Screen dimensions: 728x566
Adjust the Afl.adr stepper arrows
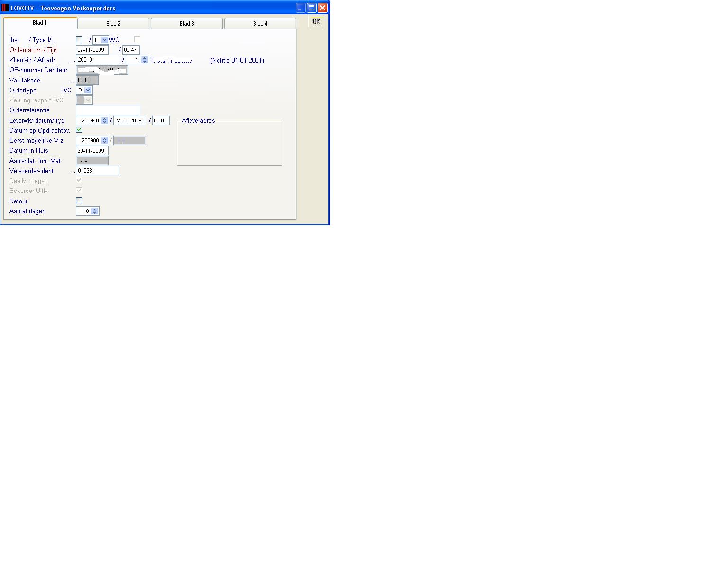pyautogui.click(x=145, y=60)
